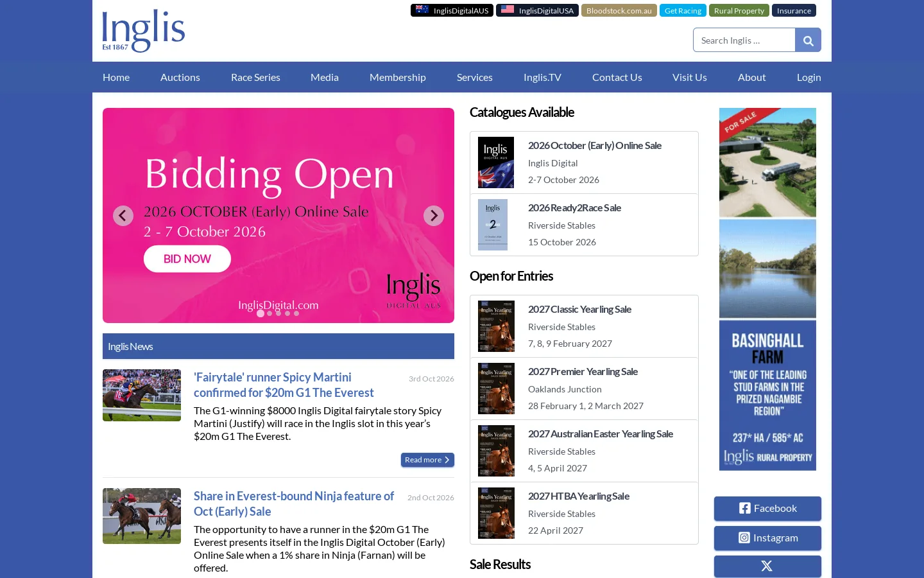Open the Visit Us menu item

690,77
